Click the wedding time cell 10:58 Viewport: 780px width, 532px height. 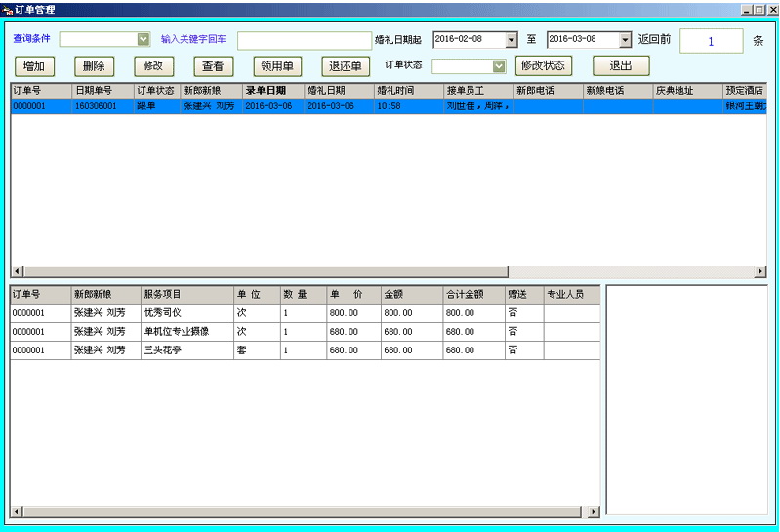(409, 105)
